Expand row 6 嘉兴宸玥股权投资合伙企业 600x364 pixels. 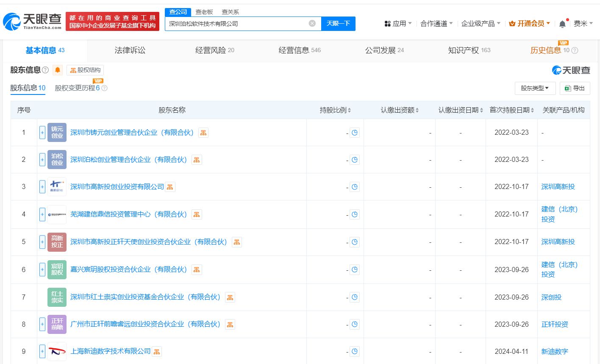(x=42, y=270)
